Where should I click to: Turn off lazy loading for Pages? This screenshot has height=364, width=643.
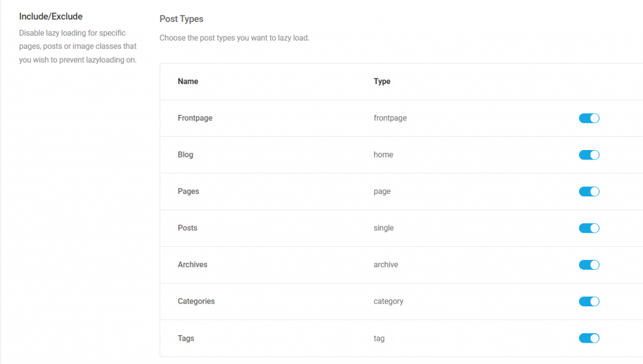pos(589,191)
